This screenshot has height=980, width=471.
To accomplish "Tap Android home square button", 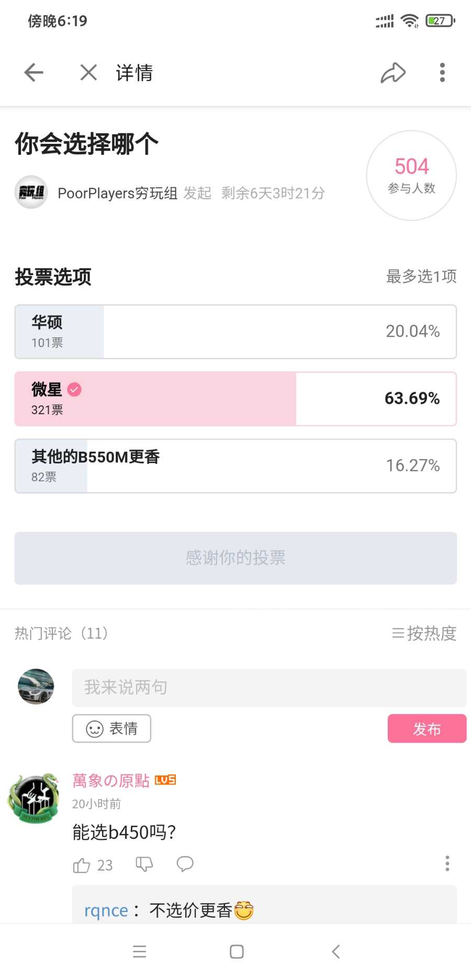I will [x=237, y=951].
